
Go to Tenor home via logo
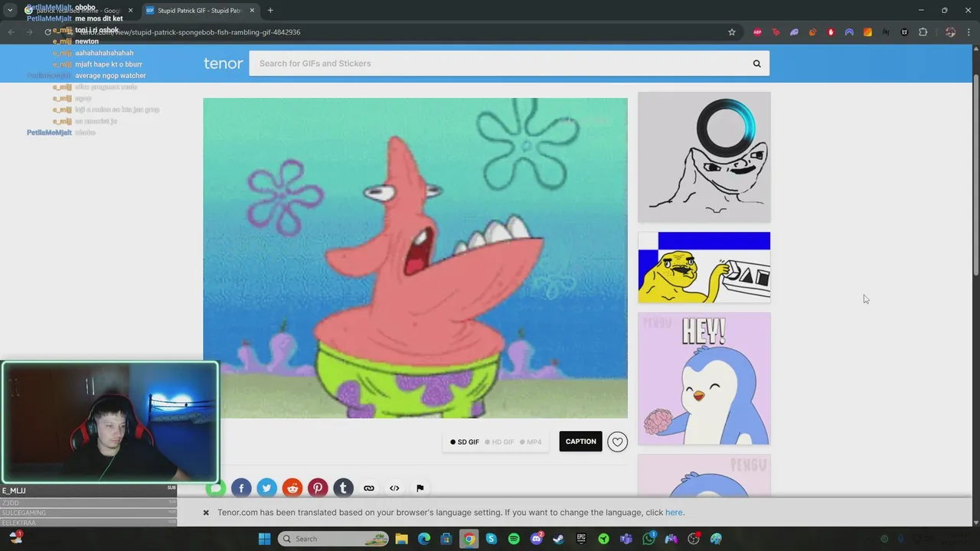coord(223,64)
